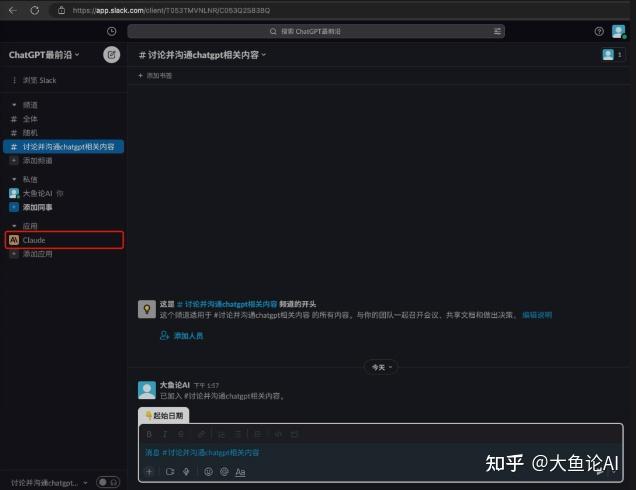Click the search bar labeled ChatGPT最前沿
Screen dimensions: 636x490
[x=316, y=31]
